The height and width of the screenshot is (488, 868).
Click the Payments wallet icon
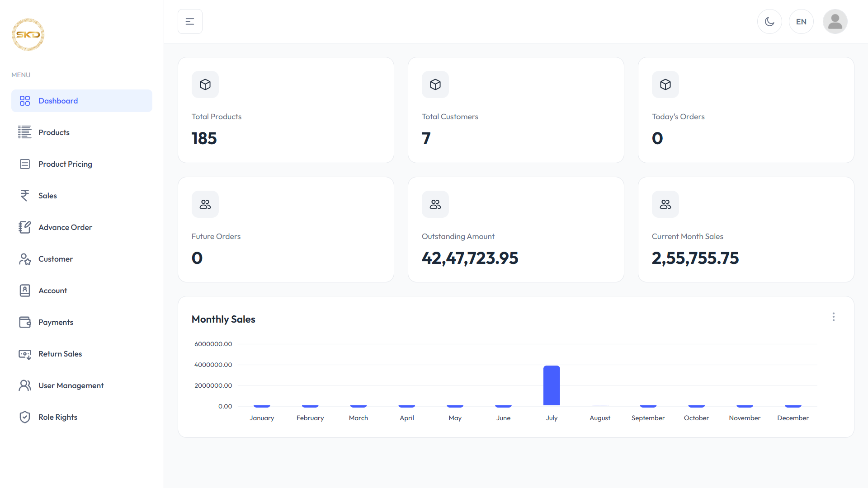[25, 322]
